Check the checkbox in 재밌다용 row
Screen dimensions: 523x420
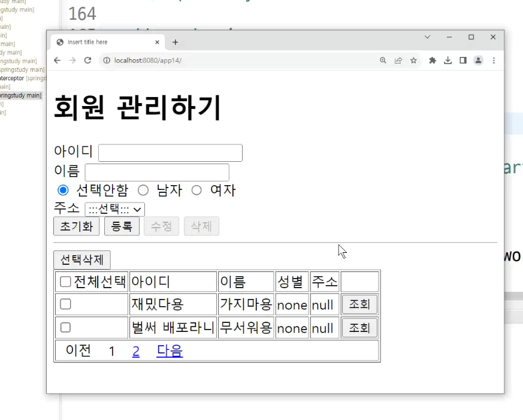click(x=65, y=304)
